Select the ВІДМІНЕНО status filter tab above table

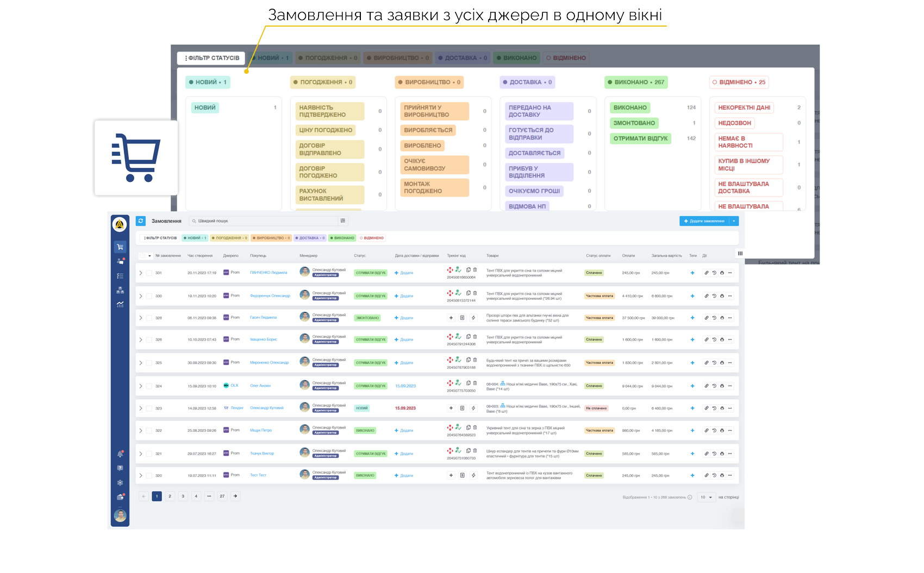click(372, 238)
